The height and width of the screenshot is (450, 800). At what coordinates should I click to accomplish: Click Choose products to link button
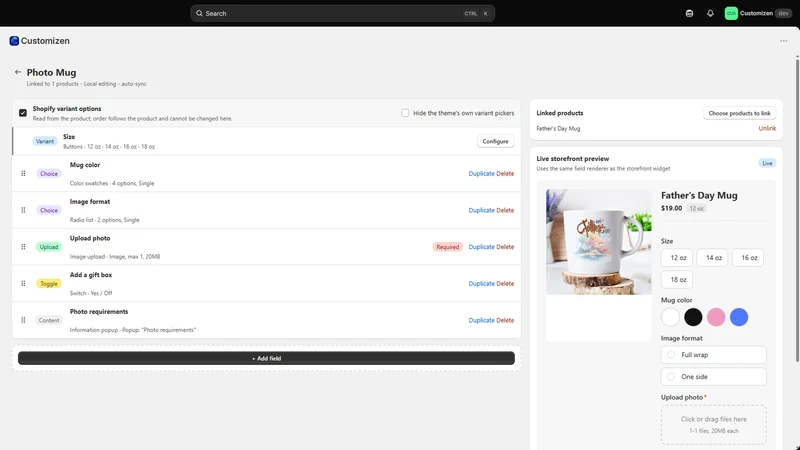coord(739,113)
